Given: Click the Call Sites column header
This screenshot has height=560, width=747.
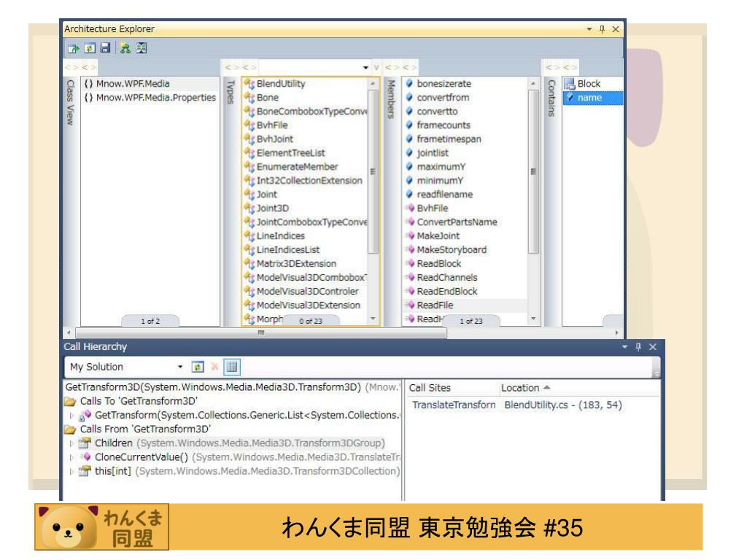Looking at the screenshot, I should [429, 388].
